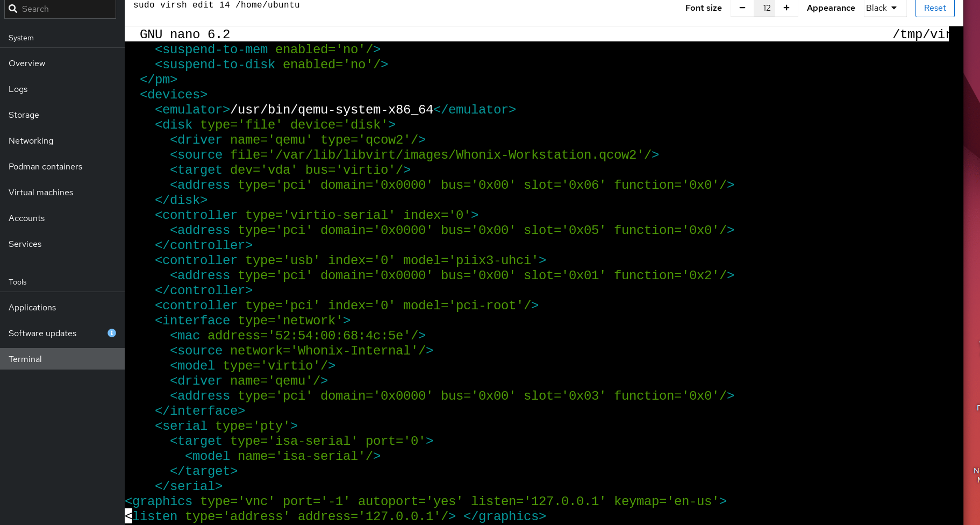
Task: Click the font size value 12
Action: 767,8
